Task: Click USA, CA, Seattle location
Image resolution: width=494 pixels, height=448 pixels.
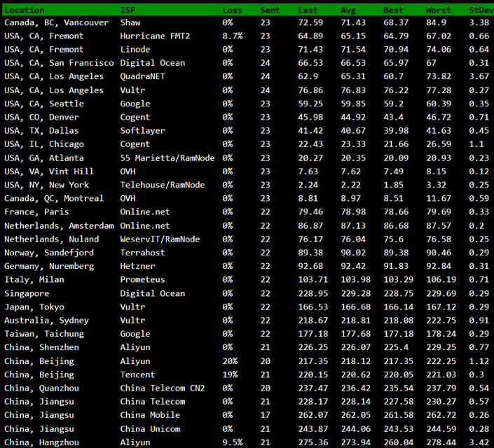Action: [44, 104]
